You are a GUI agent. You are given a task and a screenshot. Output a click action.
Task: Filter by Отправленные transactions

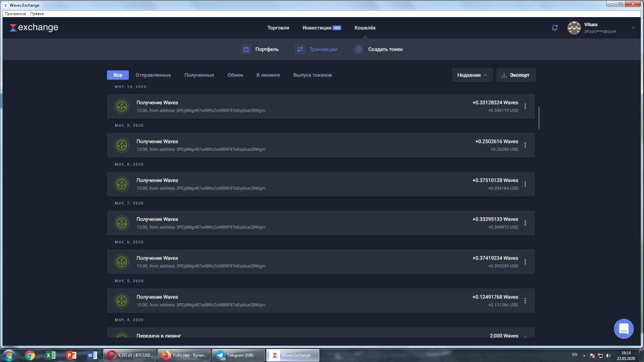[x=153, y=75]
